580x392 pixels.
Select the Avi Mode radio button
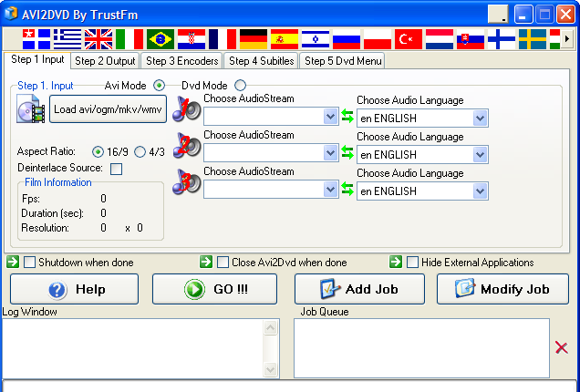(x=159, y=86)
